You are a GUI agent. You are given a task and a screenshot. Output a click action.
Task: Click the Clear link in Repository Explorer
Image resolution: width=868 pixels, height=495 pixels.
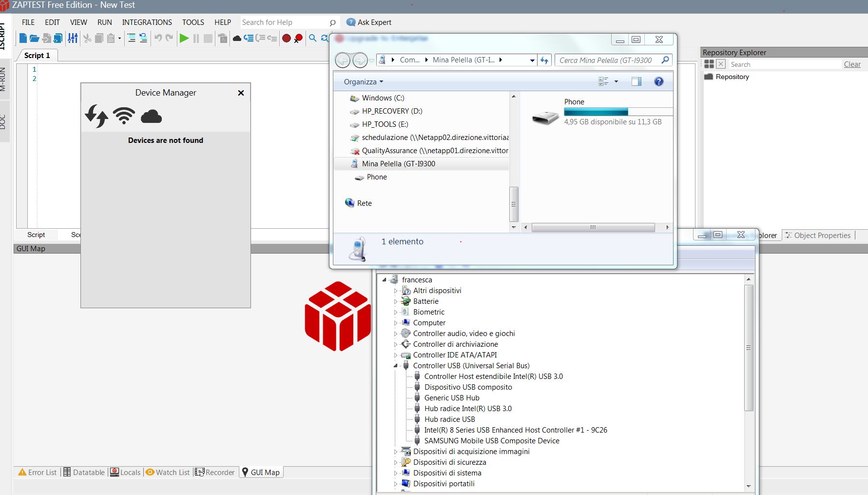coord(852,64)
